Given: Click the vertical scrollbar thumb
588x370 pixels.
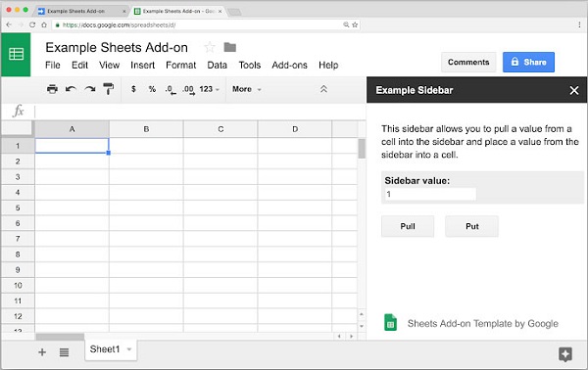Looking at the screenshot, I should [362, 149].
